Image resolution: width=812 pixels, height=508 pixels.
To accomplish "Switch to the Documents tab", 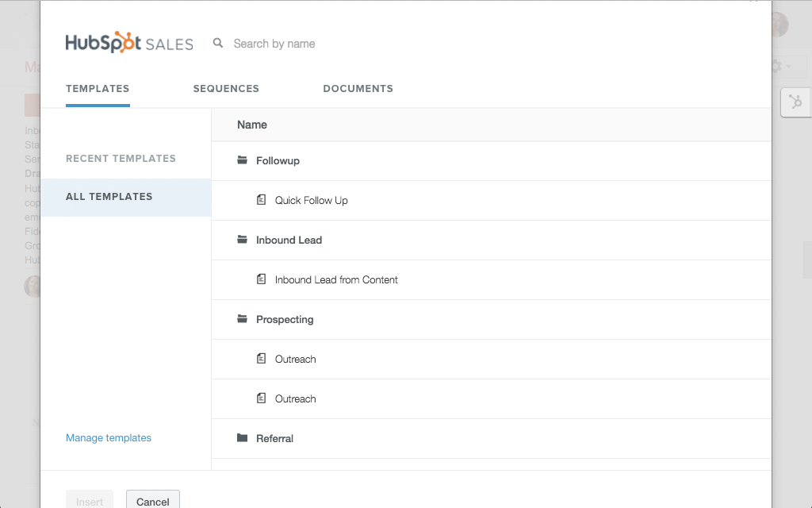I will click(358, 89).
